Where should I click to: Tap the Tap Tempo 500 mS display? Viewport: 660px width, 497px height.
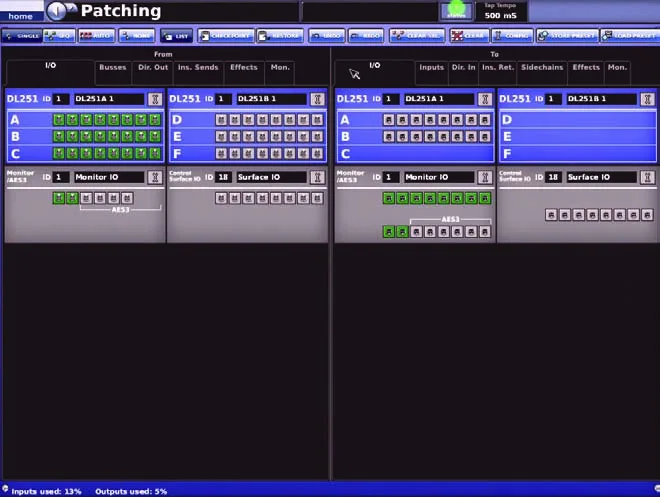(500, 11)
